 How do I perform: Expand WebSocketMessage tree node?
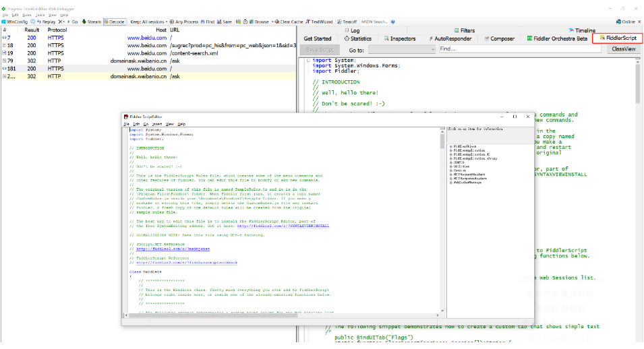(x=451, y=183)
